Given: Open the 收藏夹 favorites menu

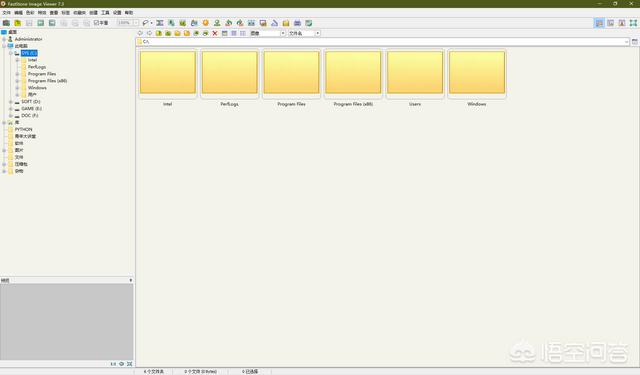Looking at the screenshot, I should [x=79, y=13].
